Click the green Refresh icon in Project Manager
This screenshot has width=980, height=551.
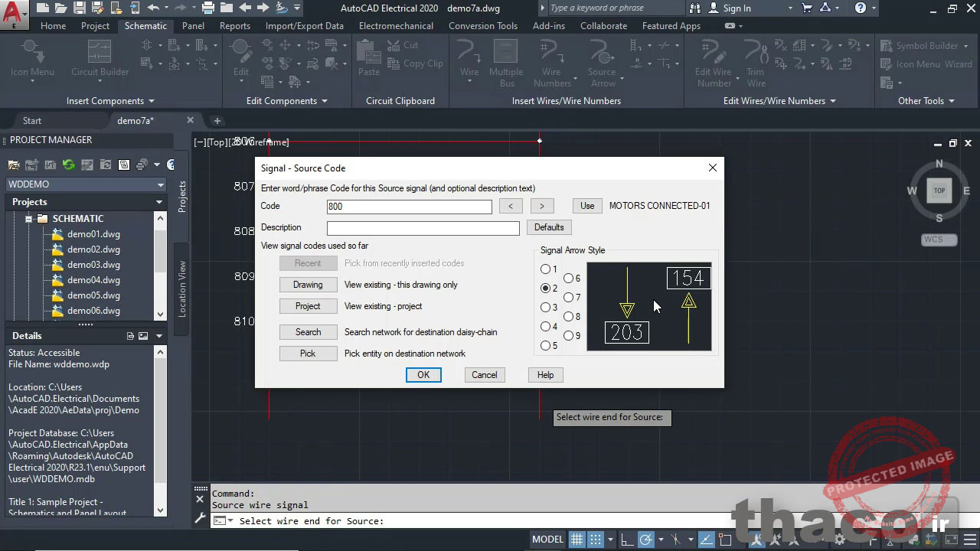point(69,165)
